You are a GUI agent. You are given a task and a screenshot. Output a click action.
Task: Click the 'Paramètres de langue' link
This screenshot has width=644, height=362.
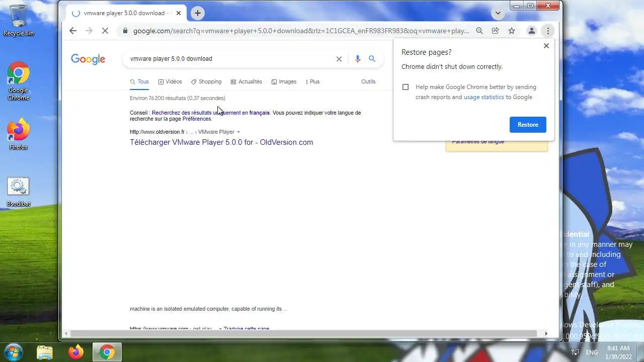pos(478,142)
